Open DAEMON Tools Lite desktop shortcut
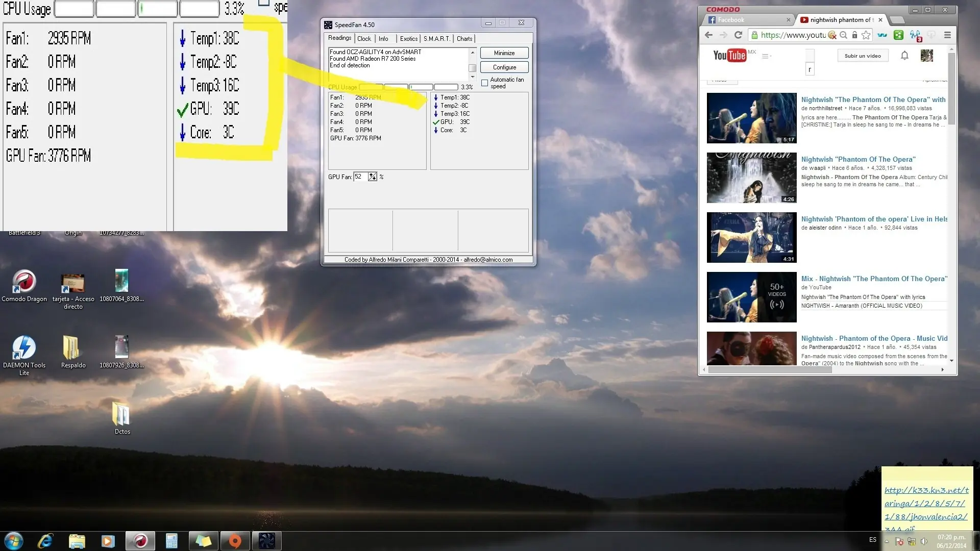This screenshot has height=551, width=980. (24, 356)
